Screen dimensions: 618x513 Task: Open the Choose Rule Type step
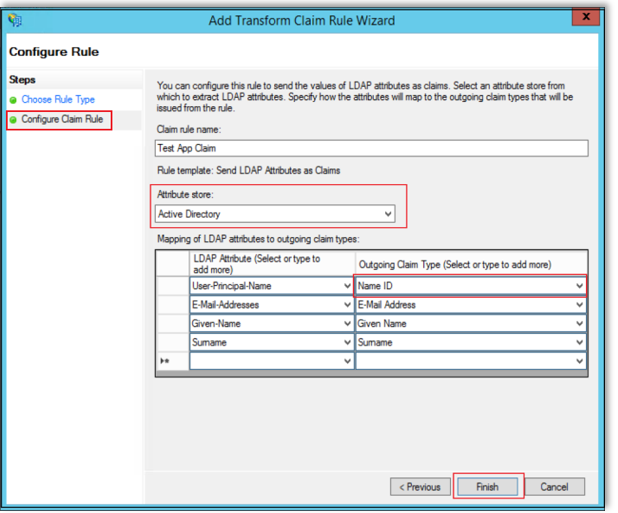pos(58,100)
